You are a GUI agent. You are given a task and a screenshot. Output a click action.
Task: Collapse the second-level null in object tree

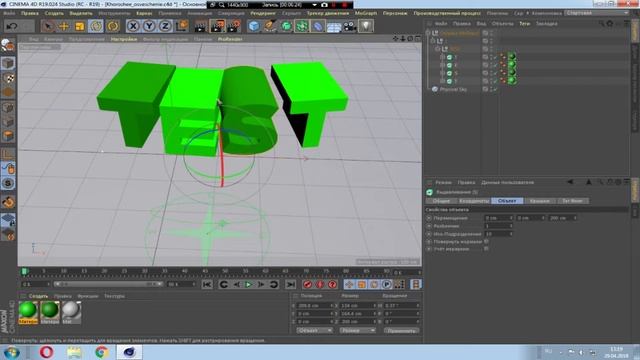(433, 41)
